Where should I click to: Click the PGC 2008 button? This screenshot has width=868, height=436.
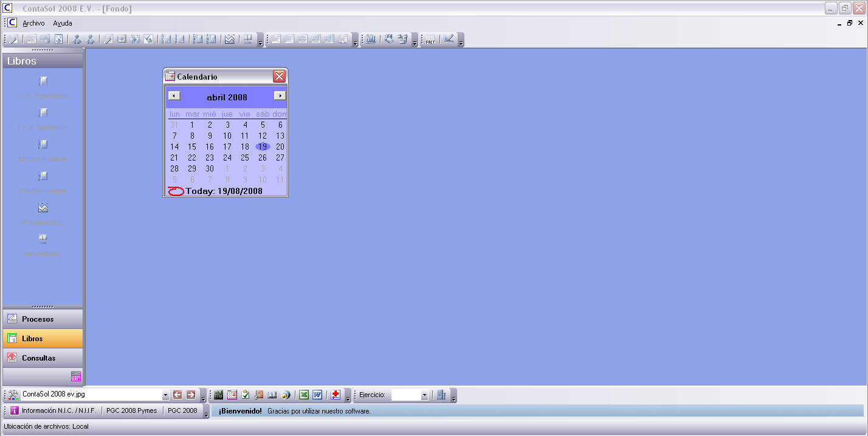[182, 410]
